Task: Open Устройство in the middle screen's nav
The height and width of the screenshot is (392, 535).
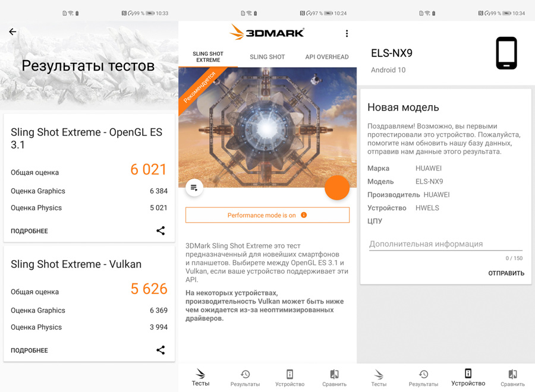Action: 289,378
